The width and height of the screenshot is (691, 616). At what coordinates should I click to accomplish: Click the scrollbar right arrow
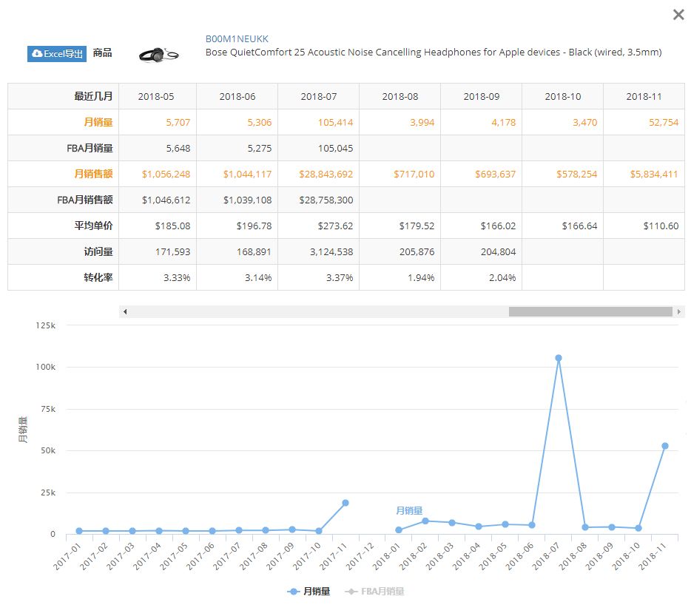[x=679, y=312]
